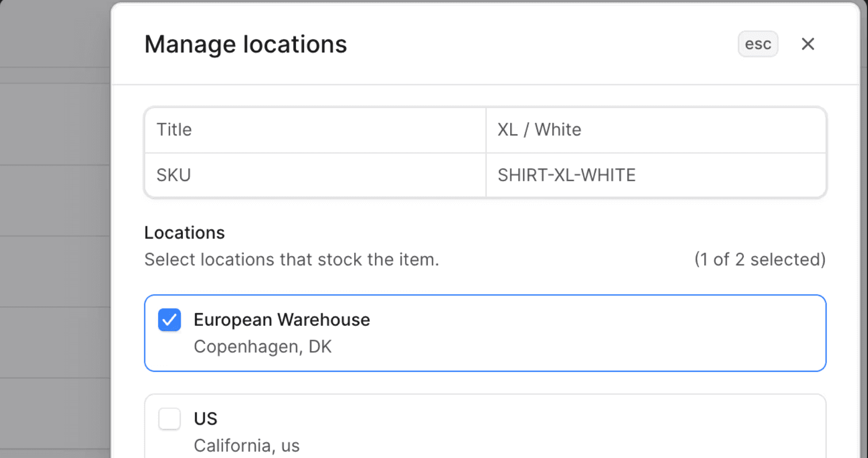Click the Copenhagen, DK address text
Screen dimensions: 868x458
263,347
